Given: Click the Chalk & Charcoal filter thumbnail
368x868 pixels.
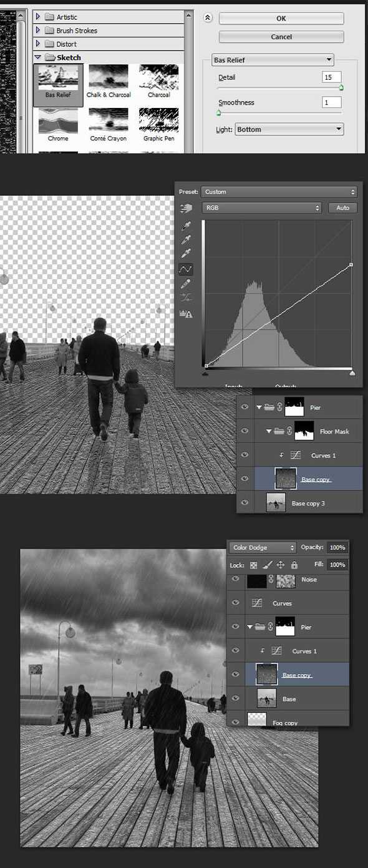Looking at the screenshot, I should click(109, 82).
